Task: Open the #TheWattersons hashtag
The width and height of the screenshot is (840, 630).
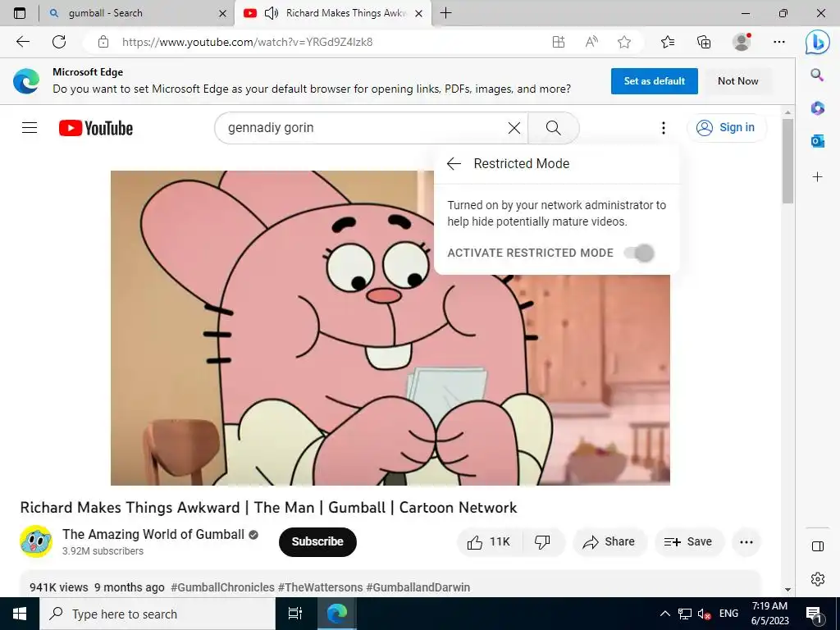Action: pyautogui.click(x=320, y=587)
